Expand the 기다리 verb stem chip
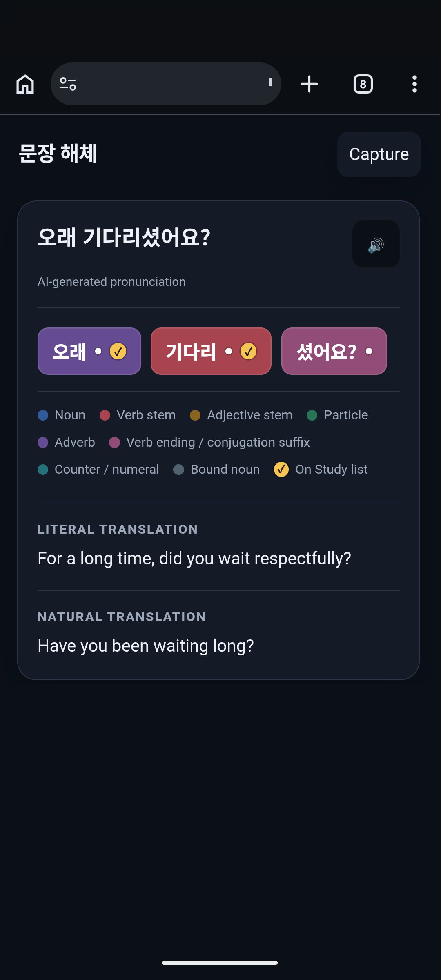Viewport: 441px width, 980px height. coord(211,351)
